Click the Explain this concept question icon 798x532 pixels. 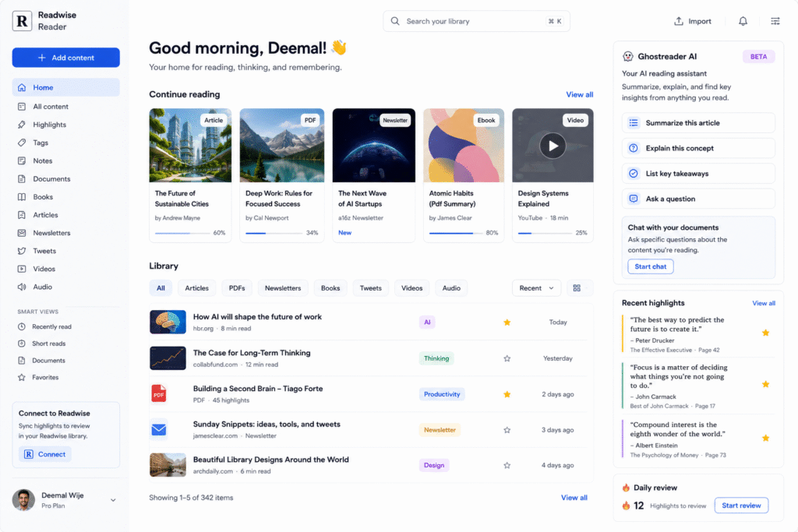coord(633,148)
